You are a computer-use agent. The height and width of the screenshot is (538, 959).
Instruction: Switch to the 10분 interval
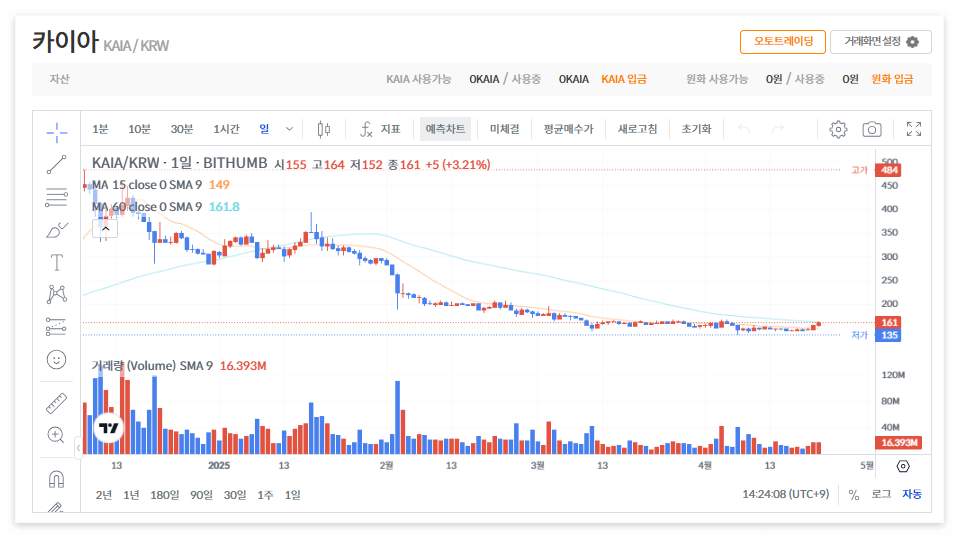[139, 129]
